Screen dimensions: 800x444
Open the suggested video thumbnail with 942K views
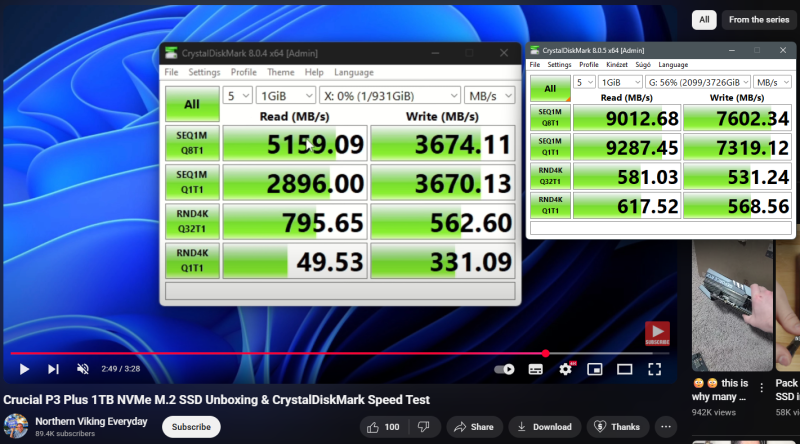tap(732, 306)
